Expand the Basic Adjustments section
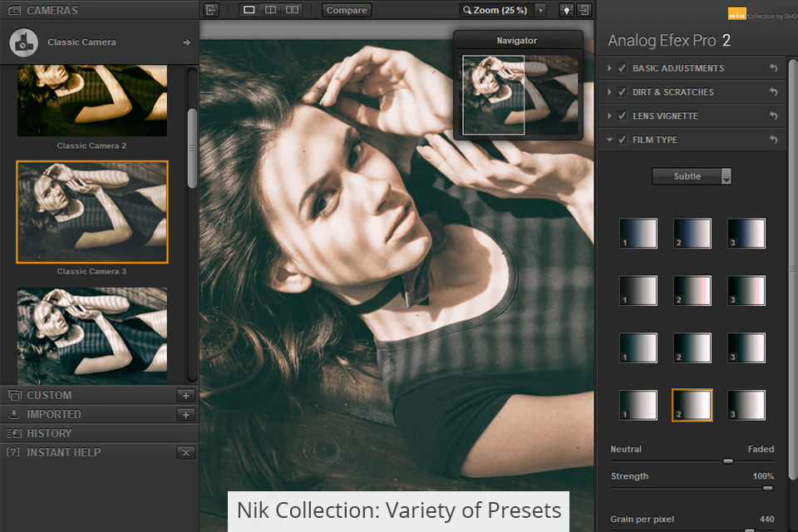Image resolution: width=798 pixels, height=532 pixels. 609,68
